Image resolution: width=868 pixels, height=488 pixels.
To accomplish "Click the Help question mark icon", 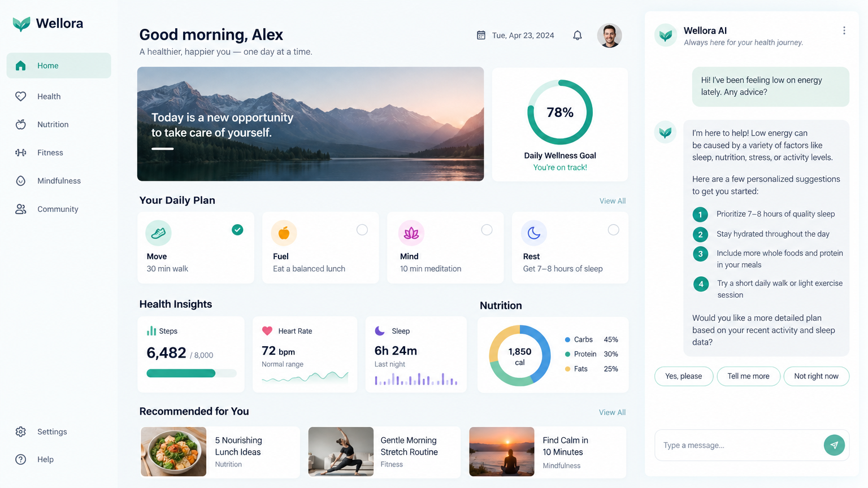I will click(21, 459).
